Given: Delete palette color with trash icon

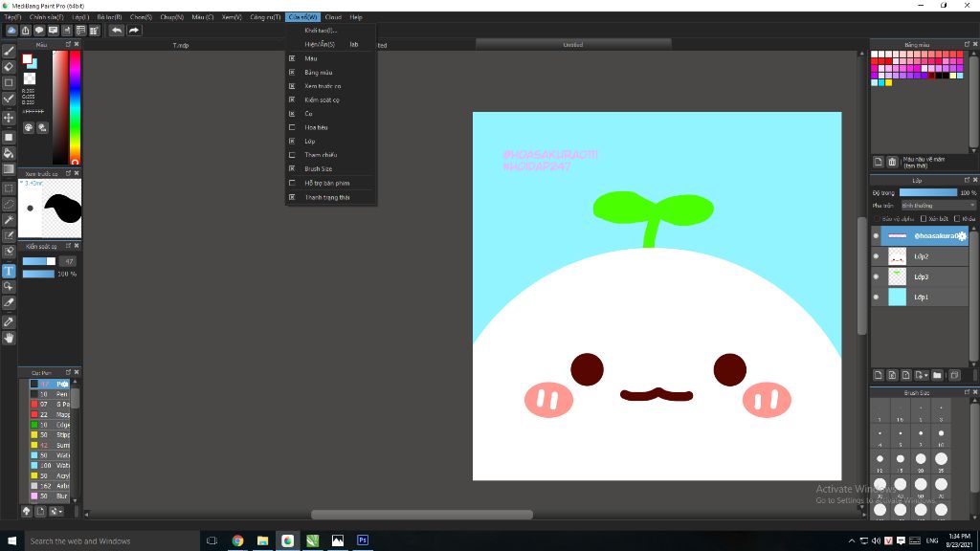Looking at the screenshot, I should 893,162.
